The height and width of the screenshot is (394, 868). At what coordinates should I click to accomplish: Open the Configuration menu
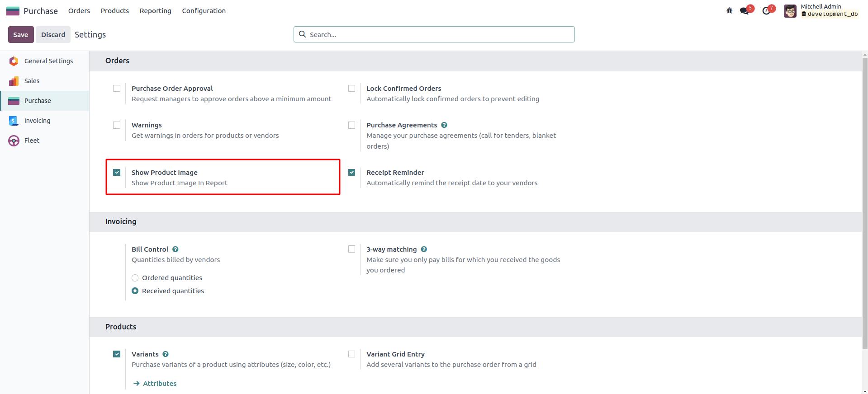(x=204, y=11)
